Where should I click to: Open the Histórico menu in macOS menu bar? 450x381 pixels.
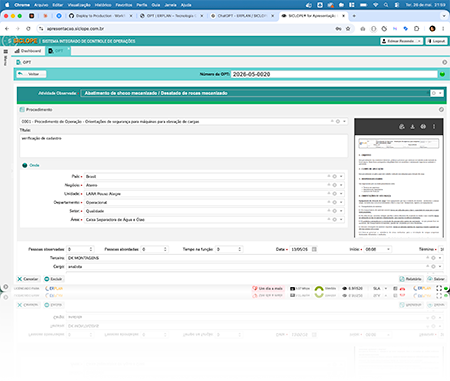pyautogui.click(x=103, y=5)
